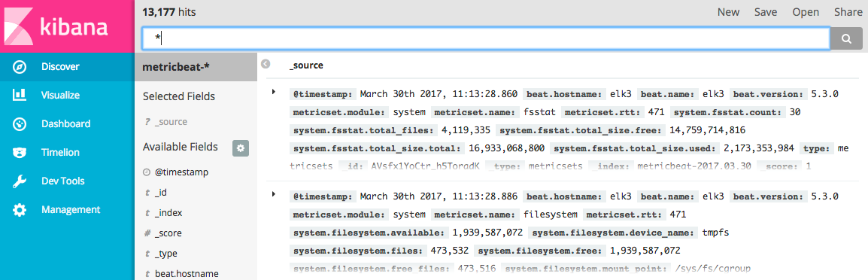Collapse the fields sidebar arrow
The image size is (868, 280).
266,64
